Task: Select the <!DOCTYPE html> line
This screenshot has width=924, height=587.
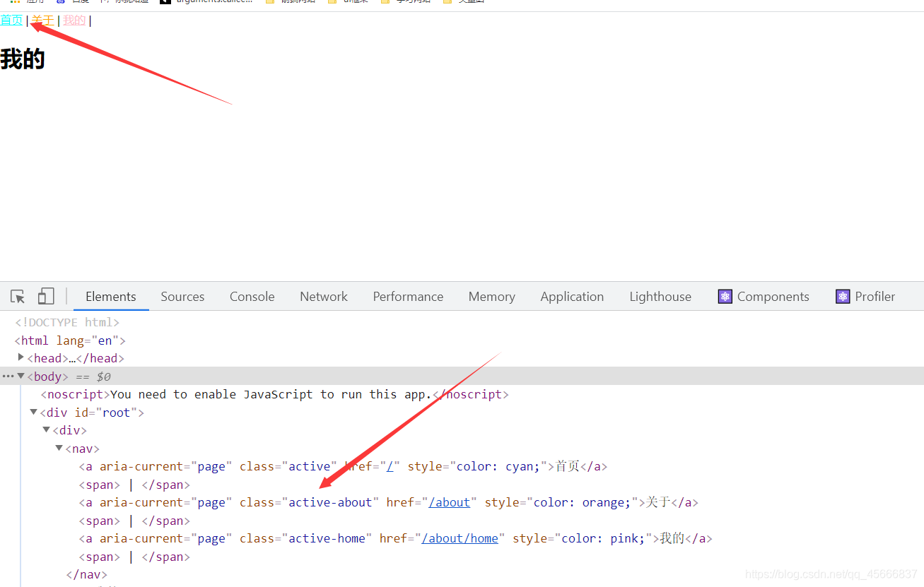Action: tap(67, 322)
